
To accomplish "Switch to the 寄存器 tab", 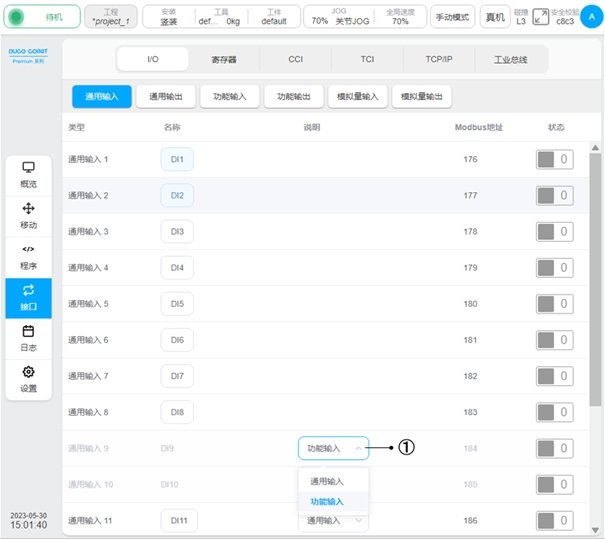I will click(x=224, y=60).
